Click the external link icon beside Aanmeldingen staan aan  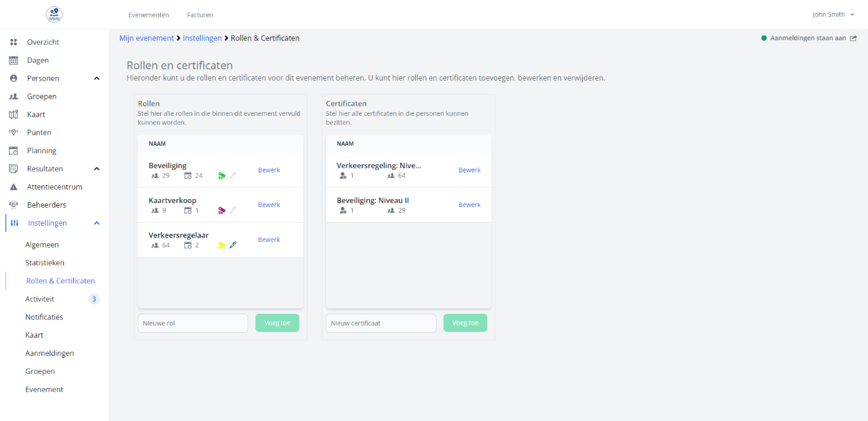854,38
